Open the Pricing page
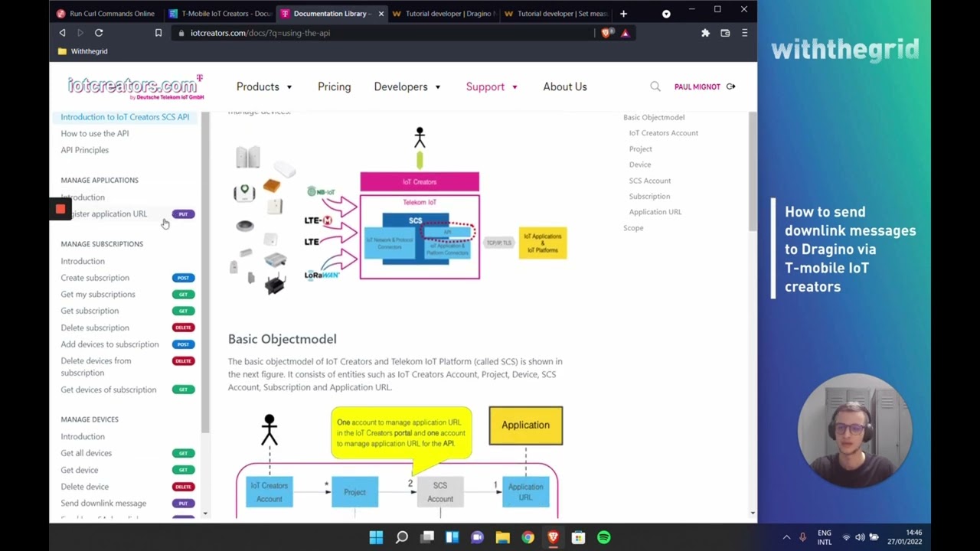 (x=334, y=86)
